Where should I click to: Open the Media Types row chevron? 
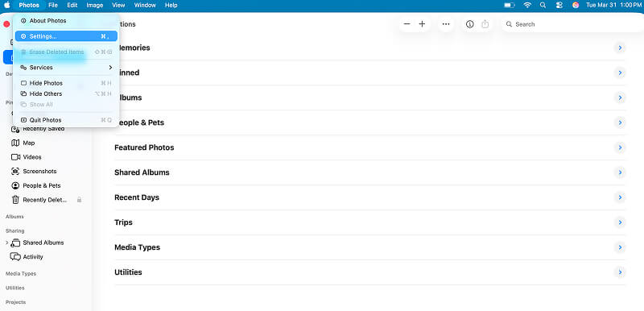pyautogui.click(x=620, y=247)
